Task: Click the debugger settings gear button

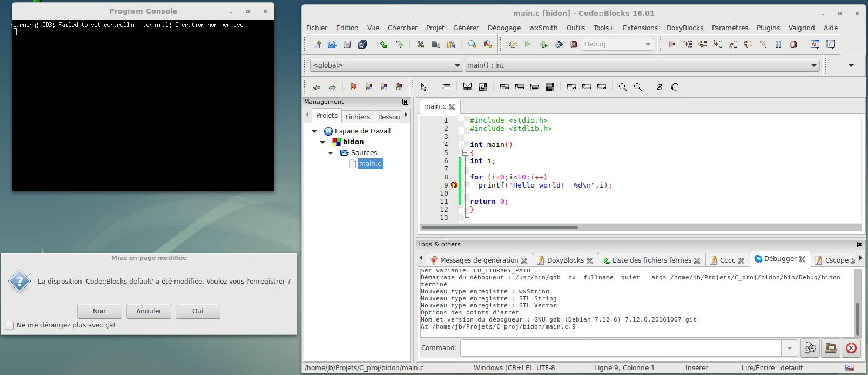Action: click(x=810, y=348)
